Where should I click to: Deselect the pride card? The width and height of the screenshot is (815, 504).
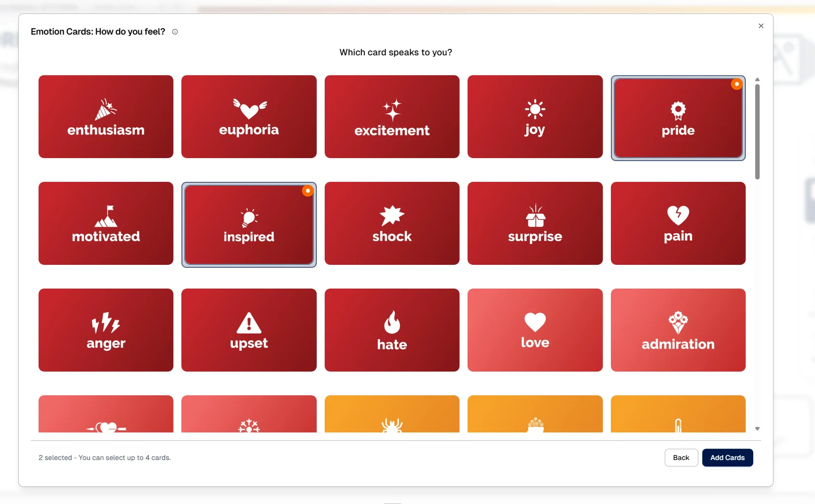point(678,118)
